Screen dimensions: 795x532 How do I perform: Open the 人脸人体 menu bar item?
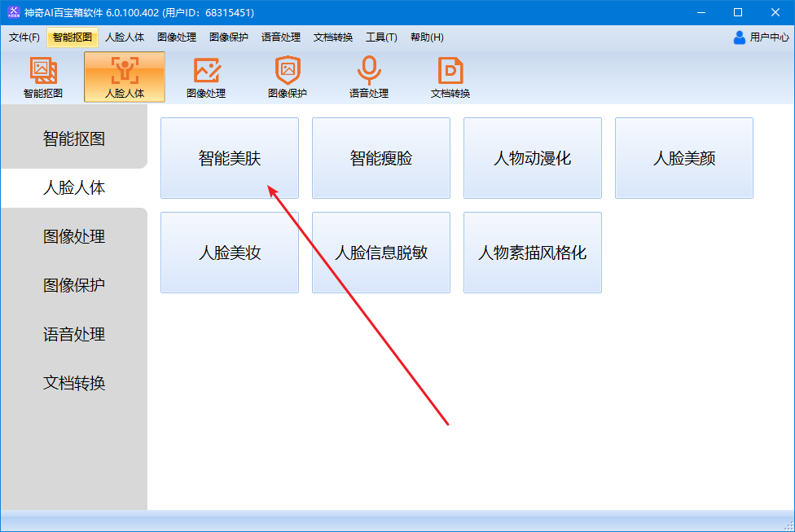(x=125, y=37)
